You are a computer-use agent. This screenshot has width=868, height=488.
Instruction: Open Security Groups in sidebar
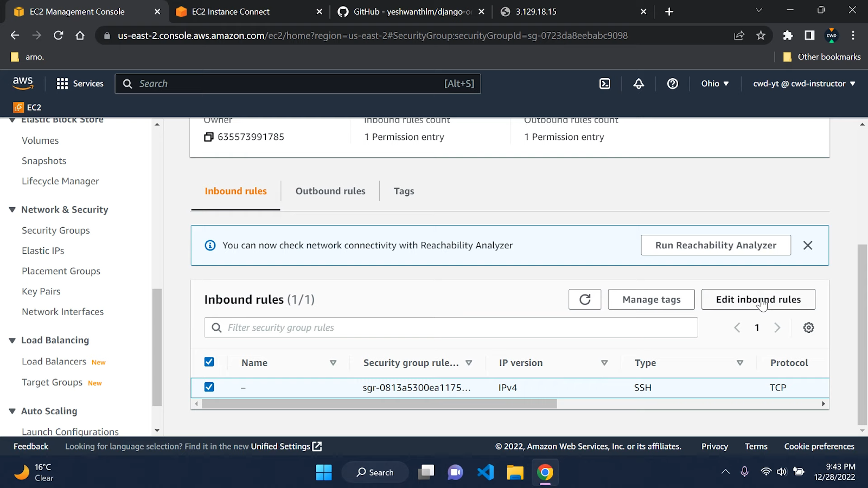click(x=56, y=230)
